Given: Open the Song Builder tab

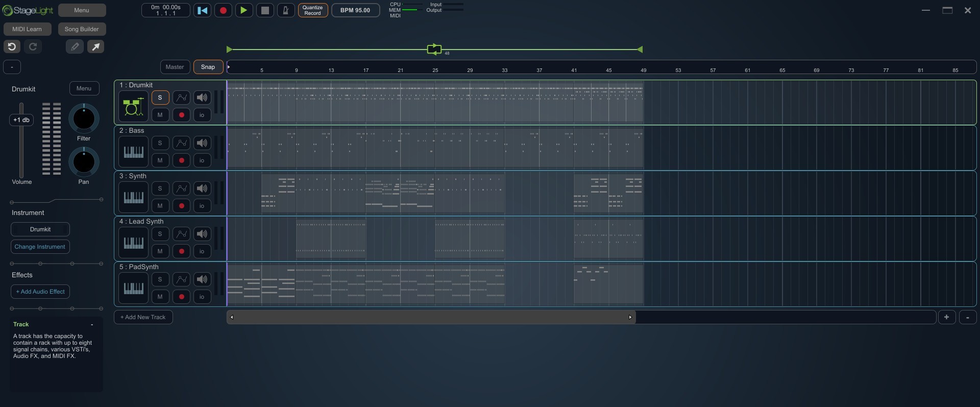Looking at the screenshot, I should pos(82,29).
